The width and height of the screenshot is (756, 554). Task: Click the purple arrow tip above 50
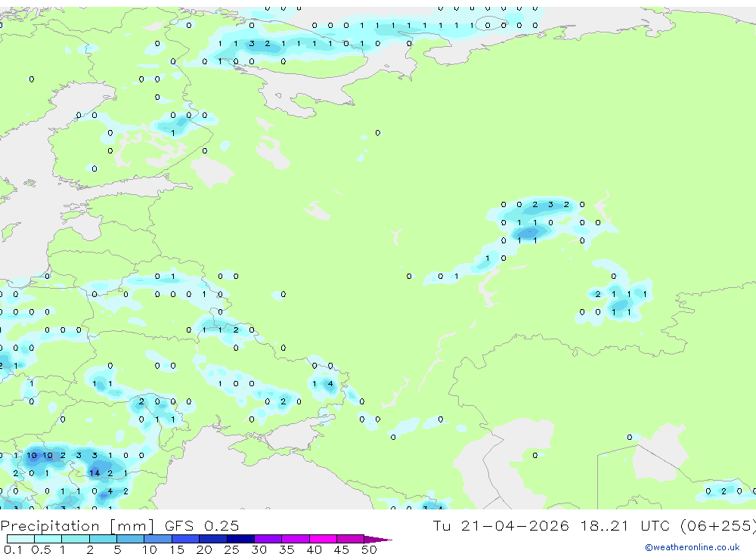378,540
